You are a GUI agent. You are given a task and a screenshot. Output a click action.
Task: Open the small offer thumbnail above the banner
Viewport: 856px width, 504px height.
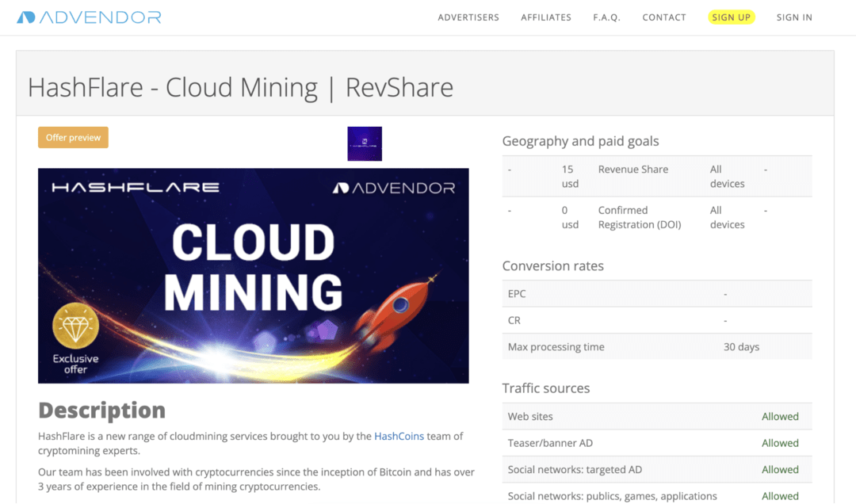(364, 143)
